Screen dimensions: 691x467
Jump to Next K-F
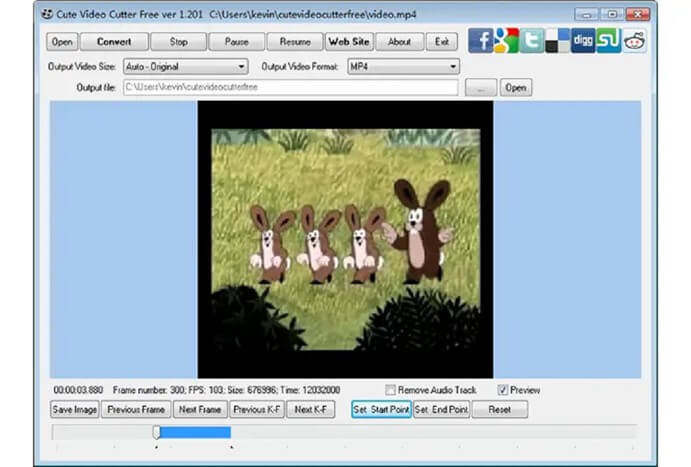tap(311, 410)
